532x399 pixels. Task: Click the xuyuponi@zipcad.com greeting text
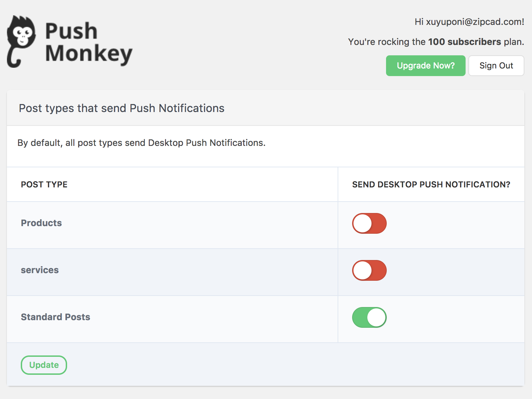click(x=469, y=22)
